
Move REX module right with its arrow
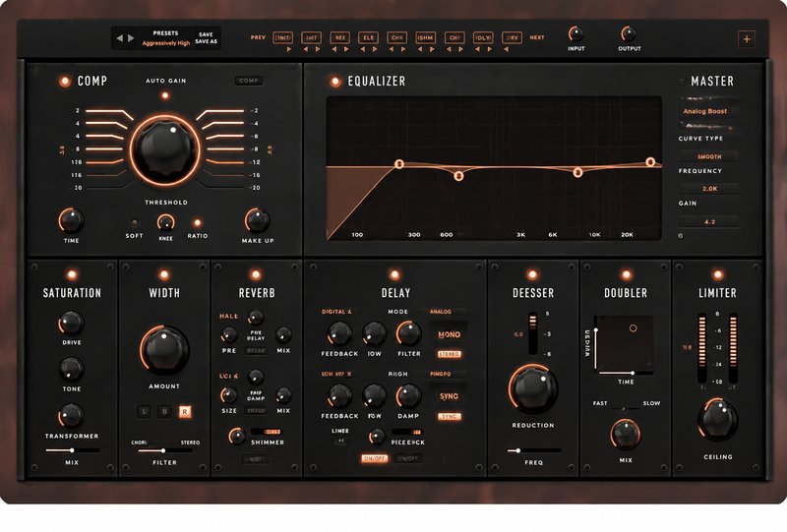click(x=346, y=49)
